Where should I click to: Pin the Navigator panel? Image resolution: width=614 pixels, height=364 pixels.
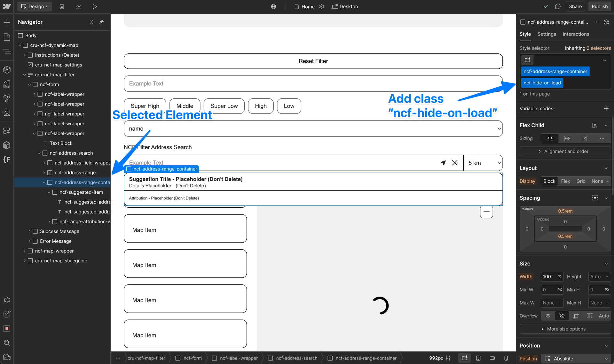click(x=101, y=22)
